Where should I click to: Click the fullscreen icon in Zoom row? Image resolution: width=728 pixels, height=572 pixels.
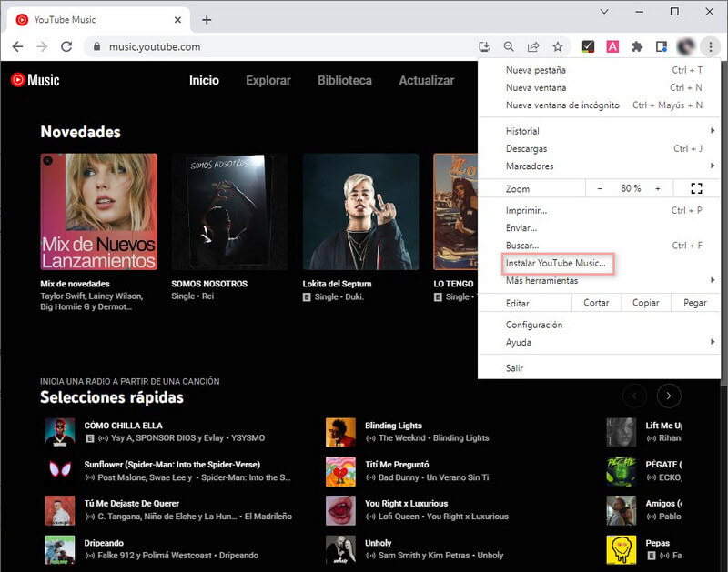(x=696, y=188)
